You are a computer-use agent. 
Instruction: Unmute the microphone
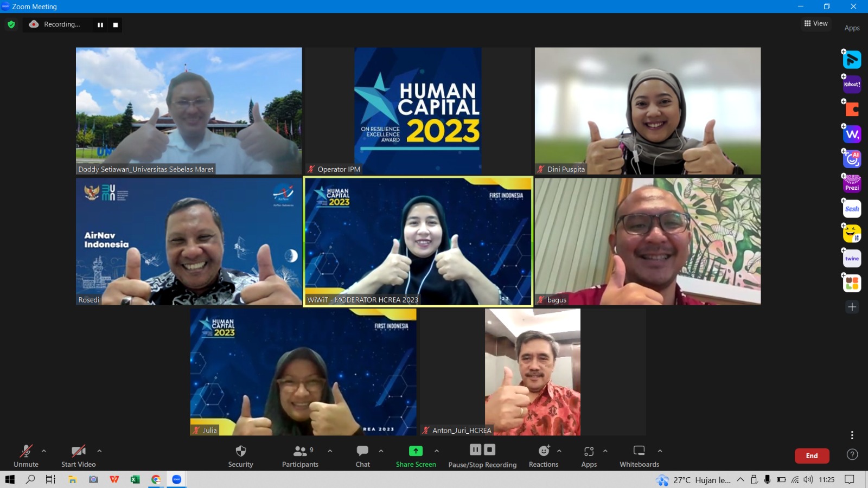click(26, 456)
